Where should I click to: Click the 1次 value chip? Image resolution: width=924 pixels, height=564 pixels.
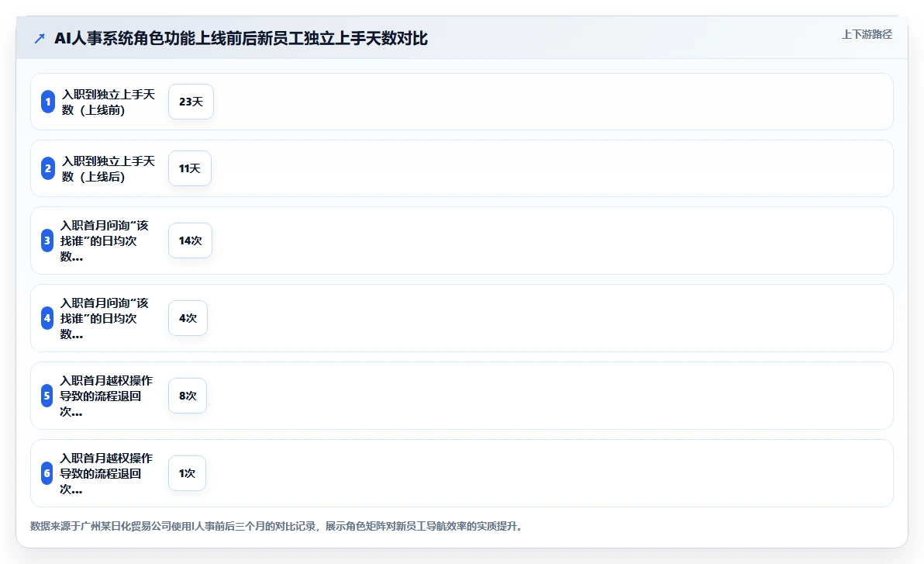tap(188, 473)
